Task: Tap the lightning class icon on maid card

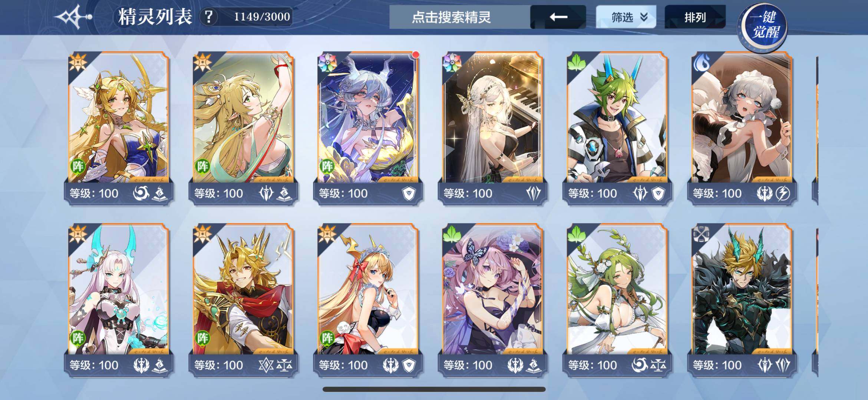Action: coord(783,193)
